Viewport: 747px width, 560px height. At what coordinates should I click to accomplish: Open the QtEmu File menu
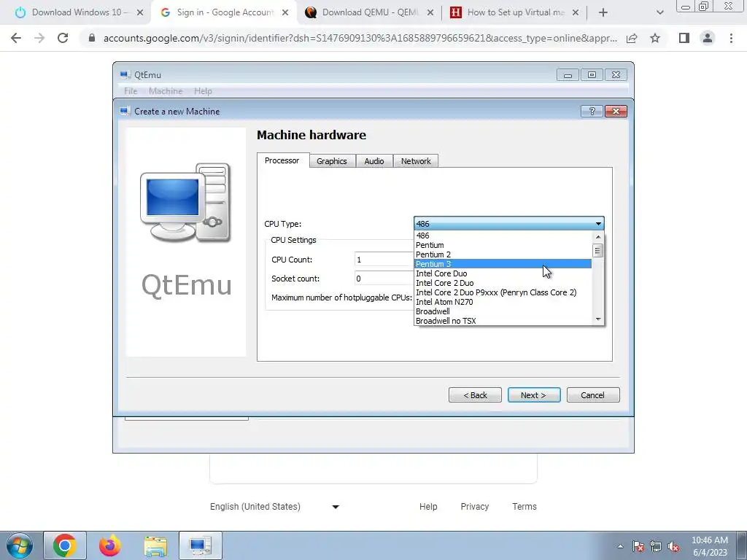pyautogui.click(x=131, y=91)
